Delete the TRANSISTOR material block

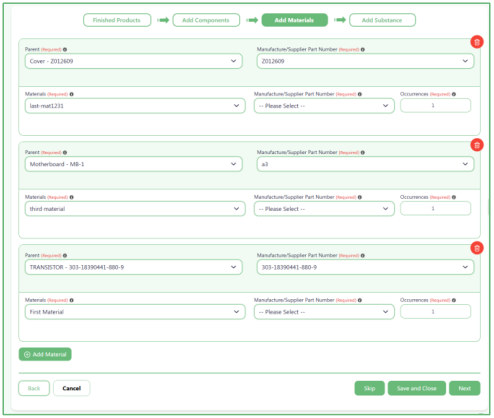(477, 248)
